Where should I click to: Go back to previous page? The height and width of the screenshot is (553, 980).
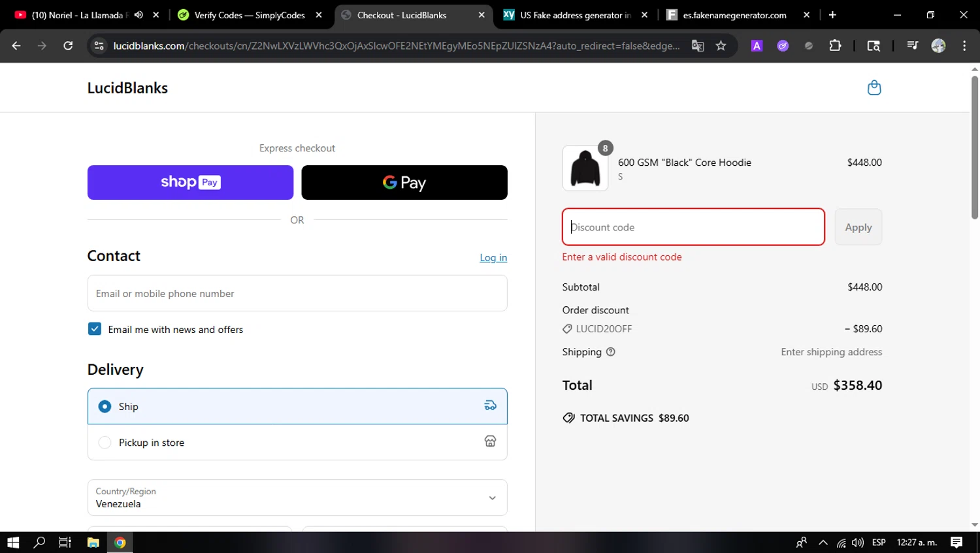coord(16,46)
